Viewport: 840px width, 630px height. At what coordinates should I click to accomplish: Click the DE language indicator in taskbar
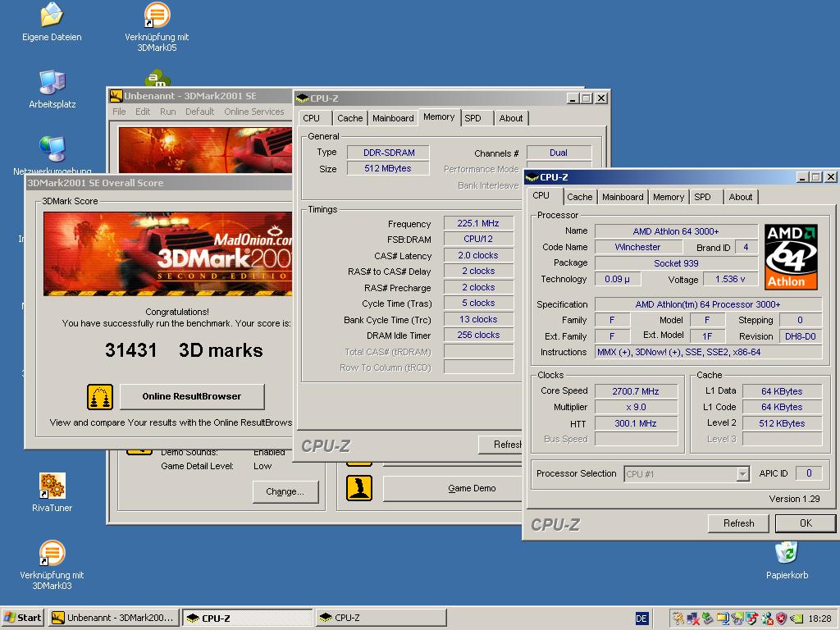coord(641,619)
